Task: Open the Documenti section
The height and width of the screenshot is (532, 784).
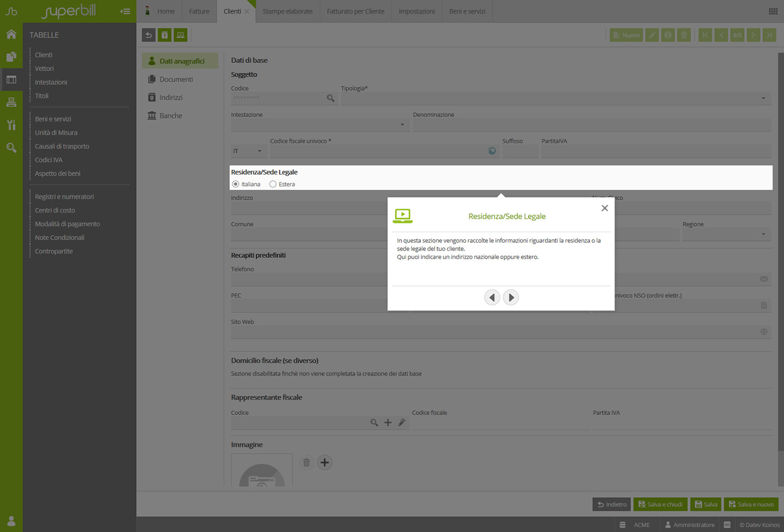Action: click(180, 79)
